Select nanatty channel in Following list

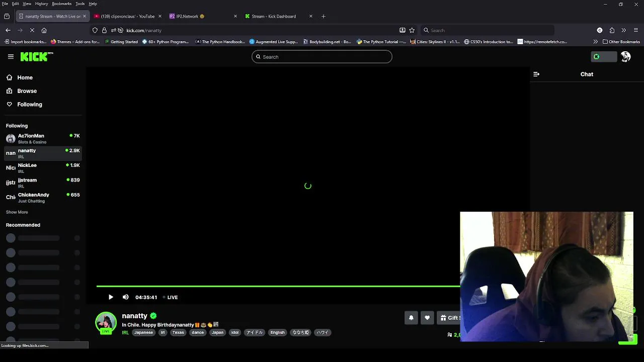click(43, 153)
